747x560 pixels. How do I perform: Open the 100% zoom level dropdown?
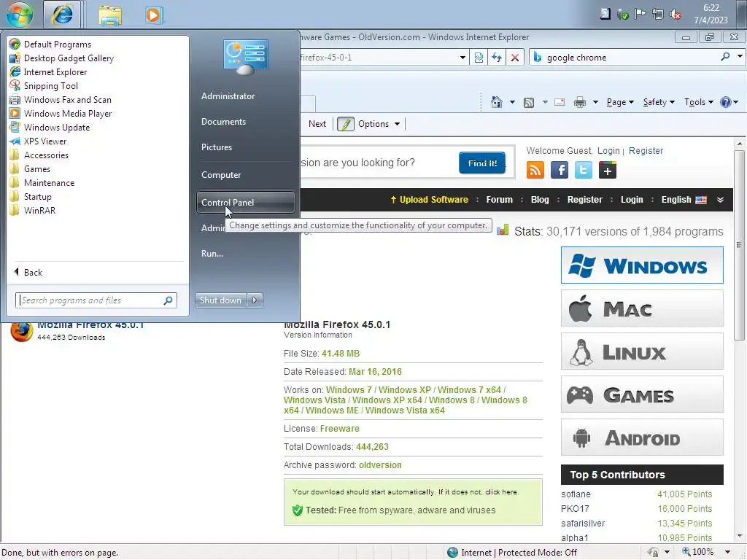[727, 552]
